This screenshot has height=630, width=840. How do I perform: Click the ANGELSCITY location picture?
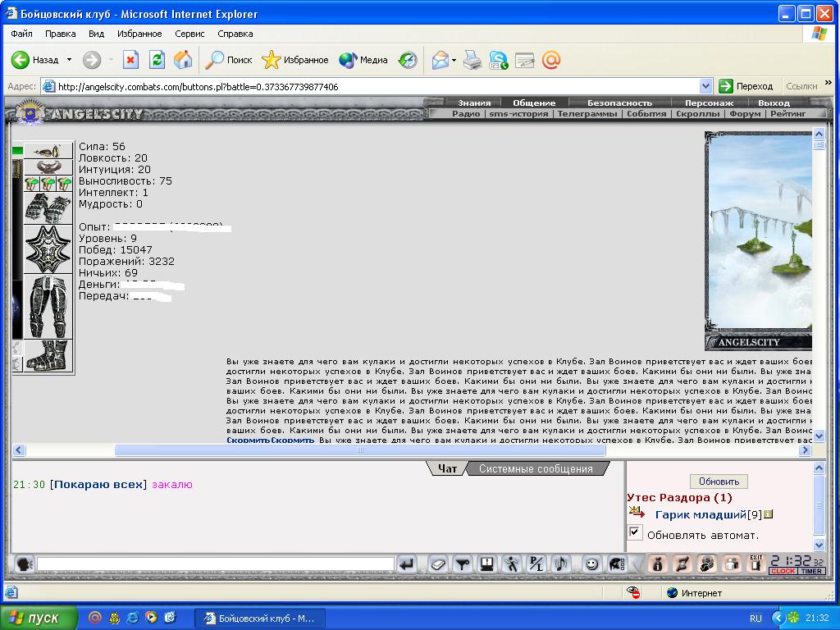pyautogui.click(x=758, y=241)
